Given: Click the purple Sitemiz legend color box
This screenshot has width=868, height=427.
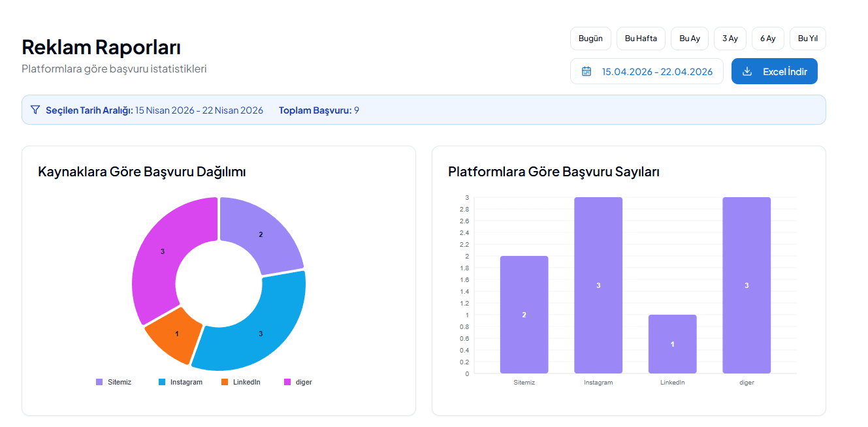Looking at the screenshot, I should [99, 382].
